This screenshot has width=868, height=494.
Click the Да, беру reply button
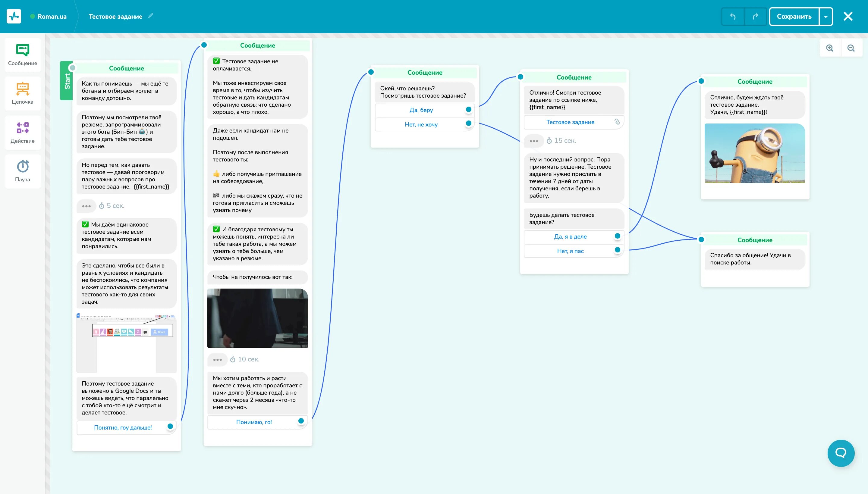421,110
